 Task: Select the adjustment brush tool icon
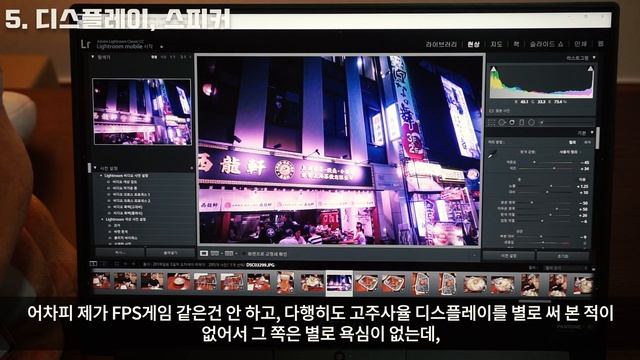click(542, 122)
